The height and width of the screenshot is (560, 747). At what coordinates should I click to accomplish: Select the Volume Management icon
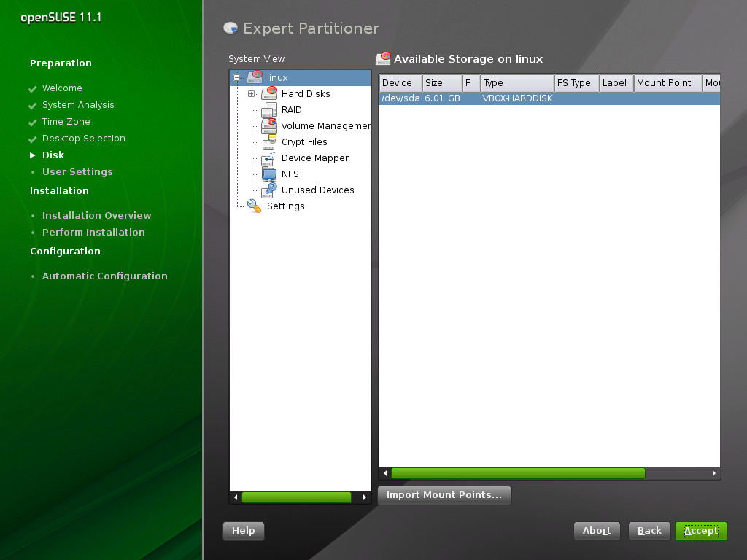270,125
